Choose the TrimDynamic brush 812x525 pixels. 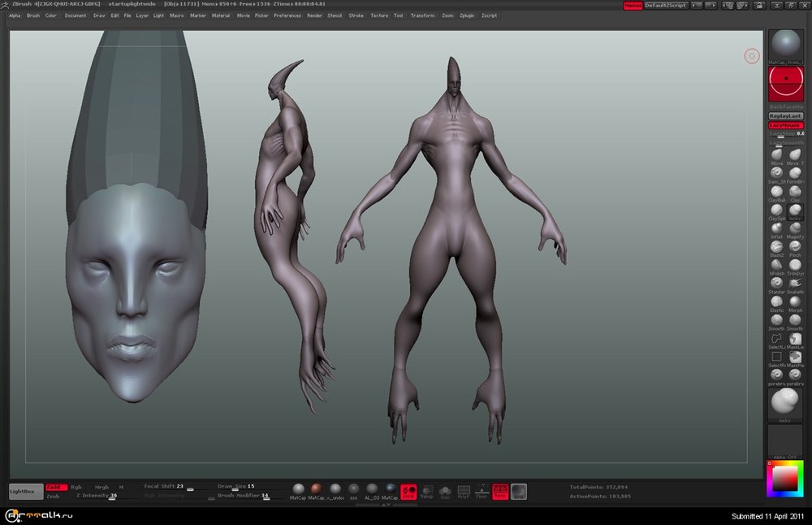point(795,264)
